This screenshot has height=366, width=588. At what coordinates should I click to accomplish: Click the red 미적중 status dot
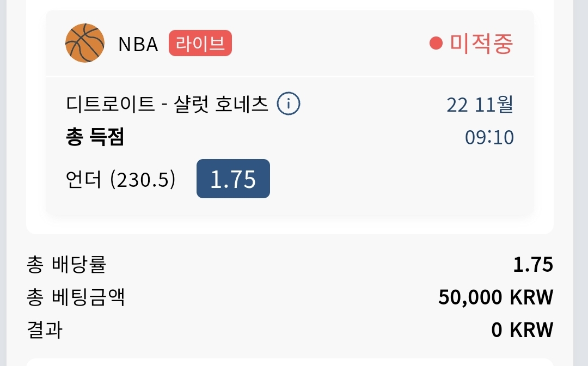[x=436, y=43]
